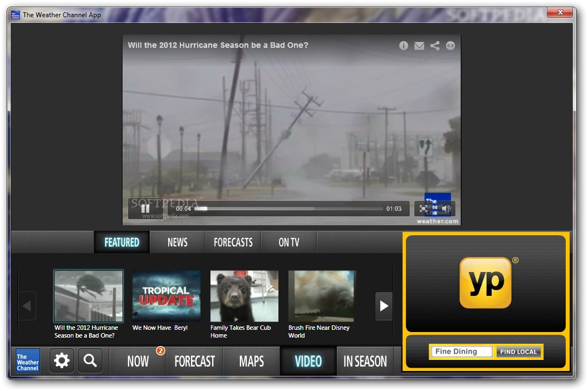Image resolution: width=588 pixels, height=391 pixels.
Task: Toggle fullscreen video mode
Action: (x=423, y=209)
